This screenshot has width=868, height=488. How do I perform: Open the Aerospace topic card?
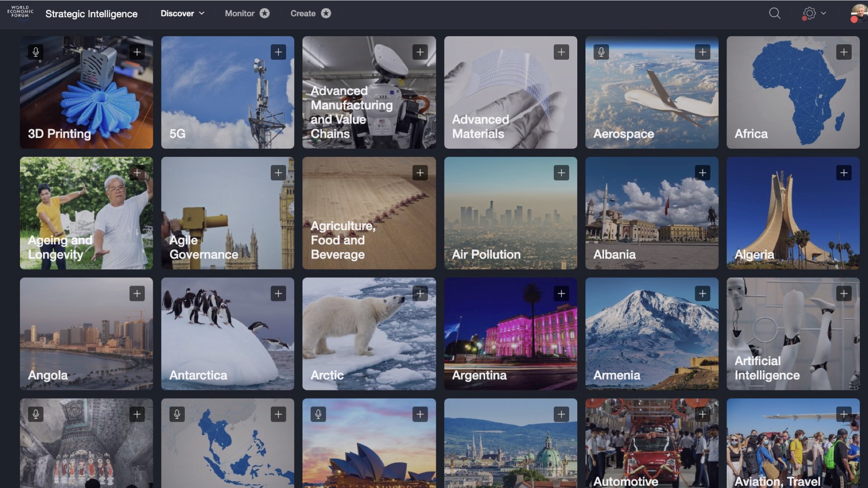(x=652, y=93)
